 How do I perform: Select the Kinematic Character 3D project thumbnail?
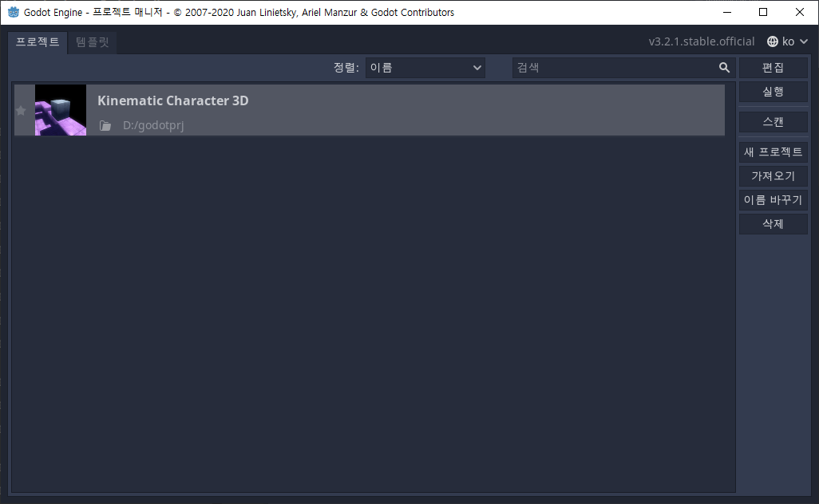[61, 110]
